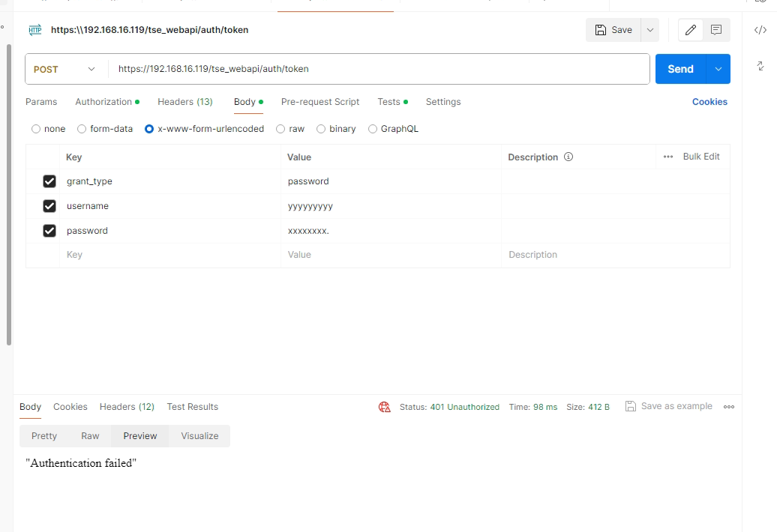Click the network globe icon near Status
Screen dimensions: 777x532
pyautogui.click(x=385, y=407)
